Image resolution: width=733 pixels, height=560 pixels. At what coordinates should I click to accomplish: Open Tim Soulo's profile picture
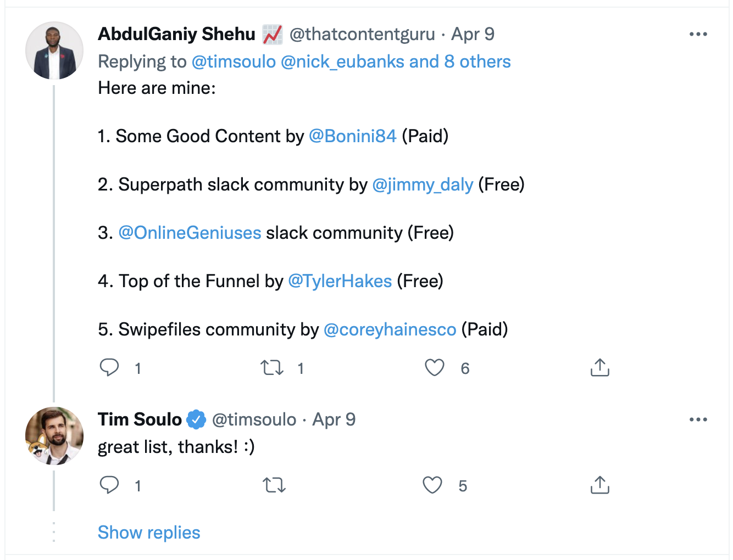pos(54,436)
